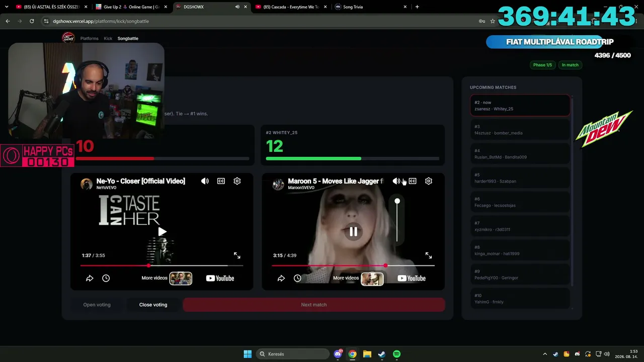This screenshot has height=362, width=644.
Task: Switch to the Song Trivia browser tab
Action: click(x=371, y=7)
